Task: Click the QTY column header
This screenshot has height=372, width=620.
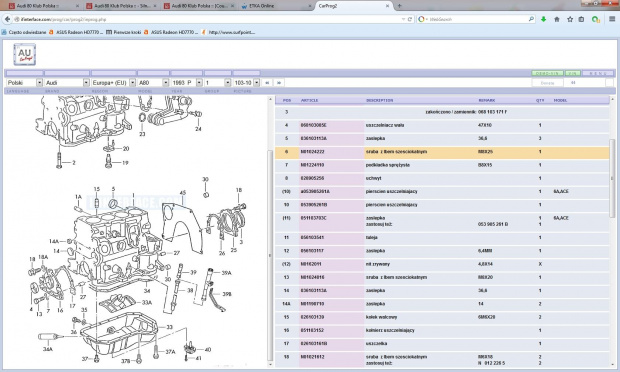Action: pyautogui.click(x=540, y=100)
